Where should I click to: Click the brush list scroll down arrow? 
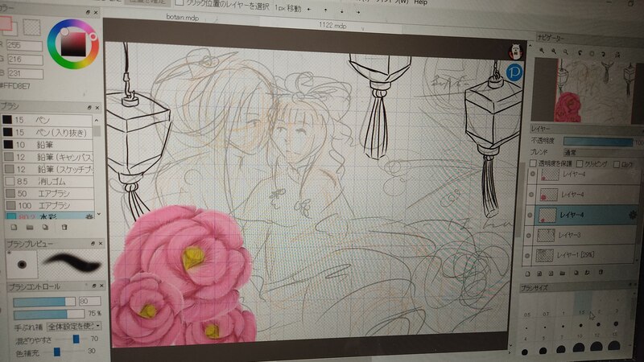[x=98, y=214]
